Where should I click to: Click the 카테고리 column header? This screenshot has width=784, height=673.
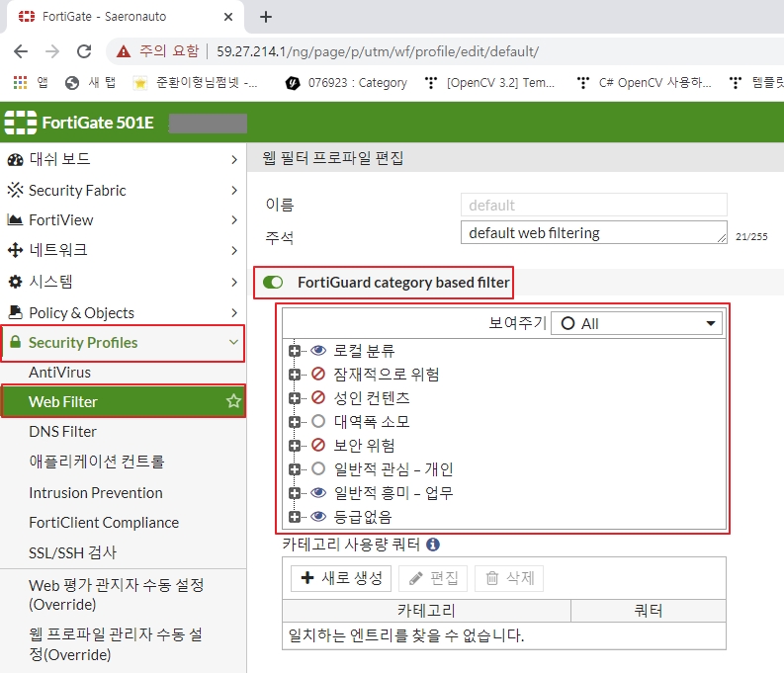426,611
